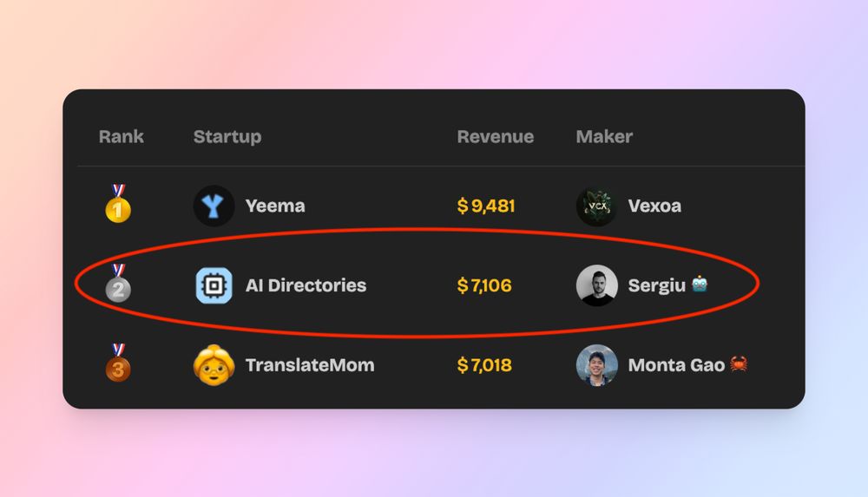The height and width of the screenshot is (497, 868).
Task: Open the AI Directories startup name
Action: 306,285
